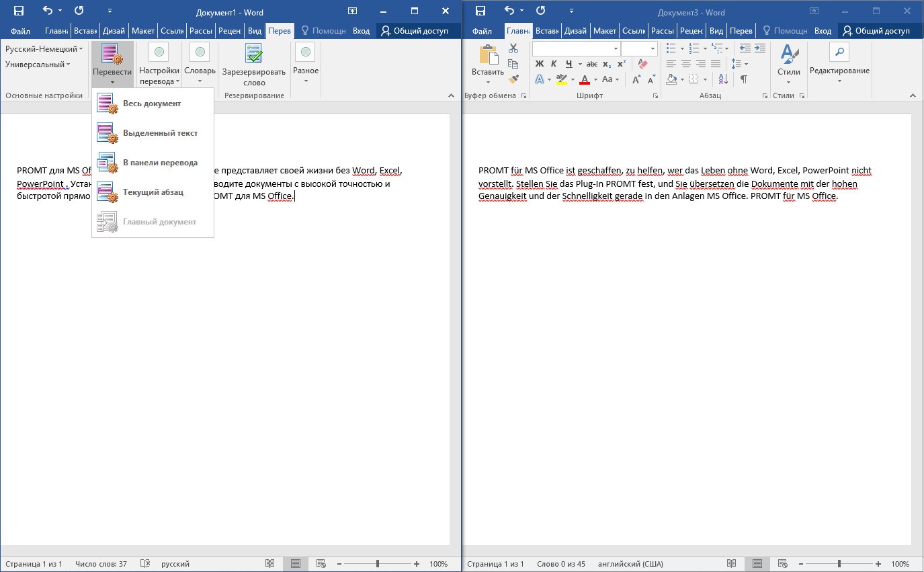Toggle strikethrough abc formatting
Screen dimensions: 924x572
591,64
